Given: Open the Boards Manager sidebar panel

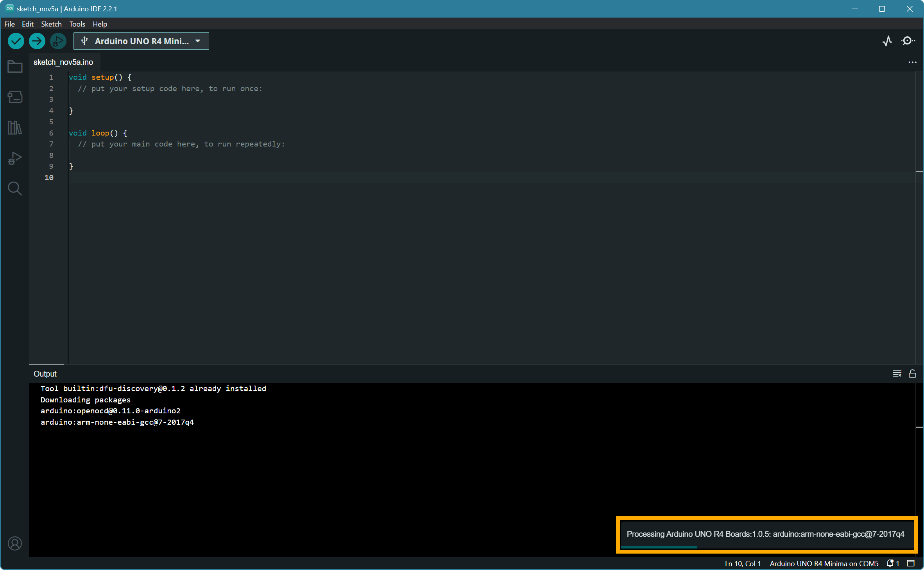Looking at the screenshot, I should 15,97.
